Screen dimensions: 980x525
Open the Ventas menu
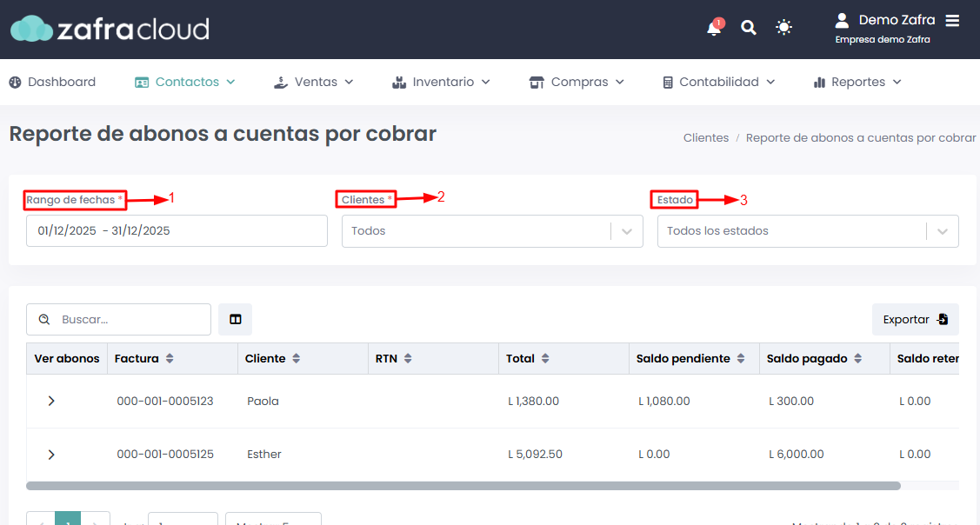coord(314,82)
